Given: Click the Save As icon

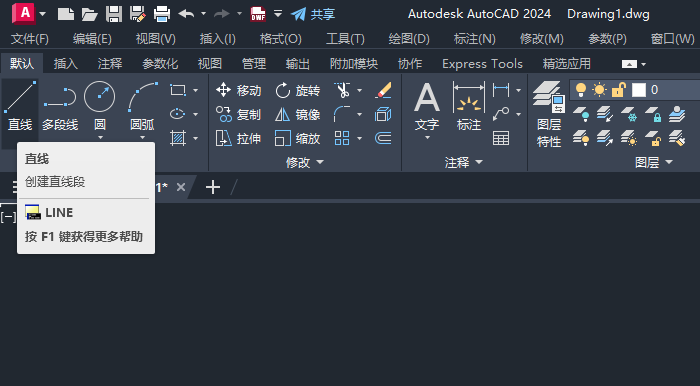Looking at the screenshot, I should pyautogui.click(x=138, y=14).
